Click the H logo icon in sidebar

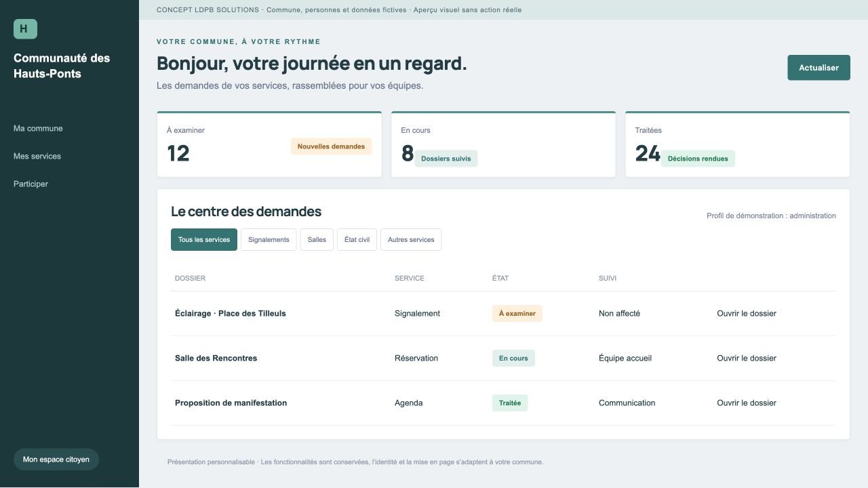(x=25, y=29)
